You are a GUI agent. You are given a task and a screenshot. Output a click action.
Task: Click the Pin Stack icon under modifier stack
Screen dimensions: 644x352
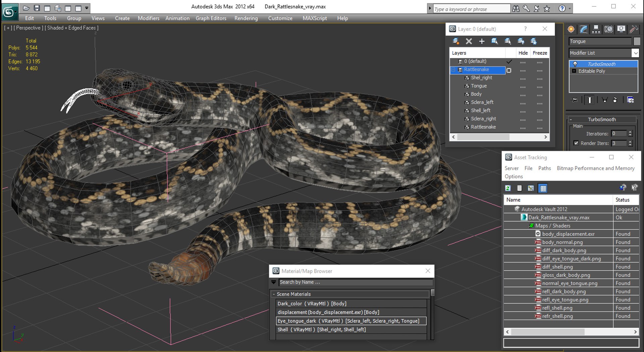click(575, 100)
